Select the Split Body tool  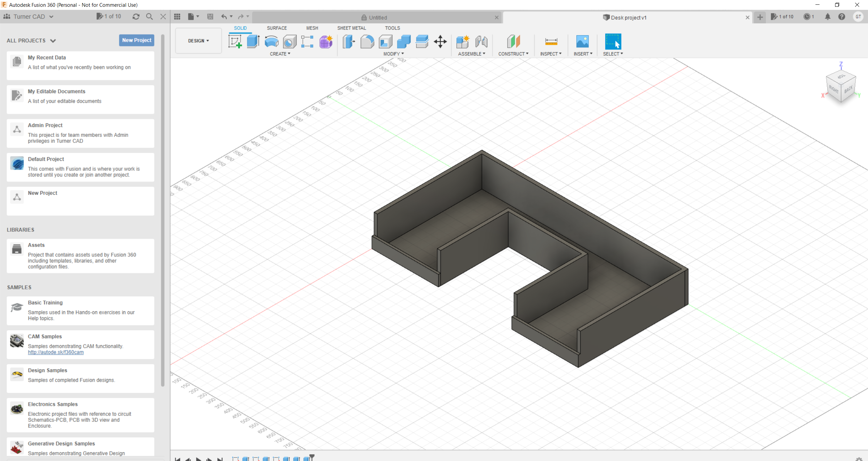[x=422, y=42]
